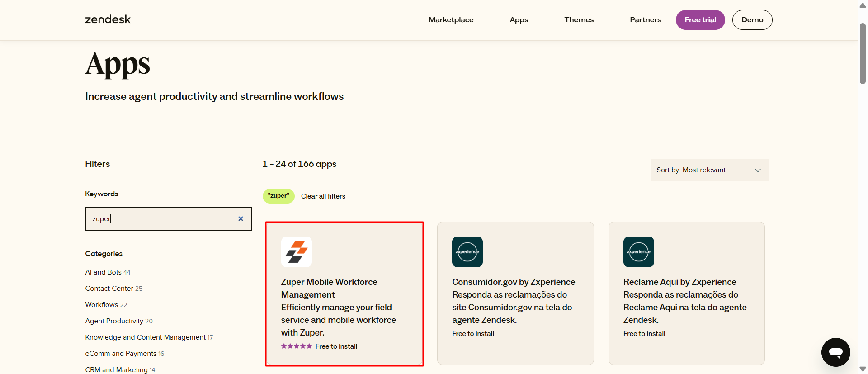Click the Categories heading
Image resolution: width=868 pixels, height=374 pixels.
tap(104, 254)
